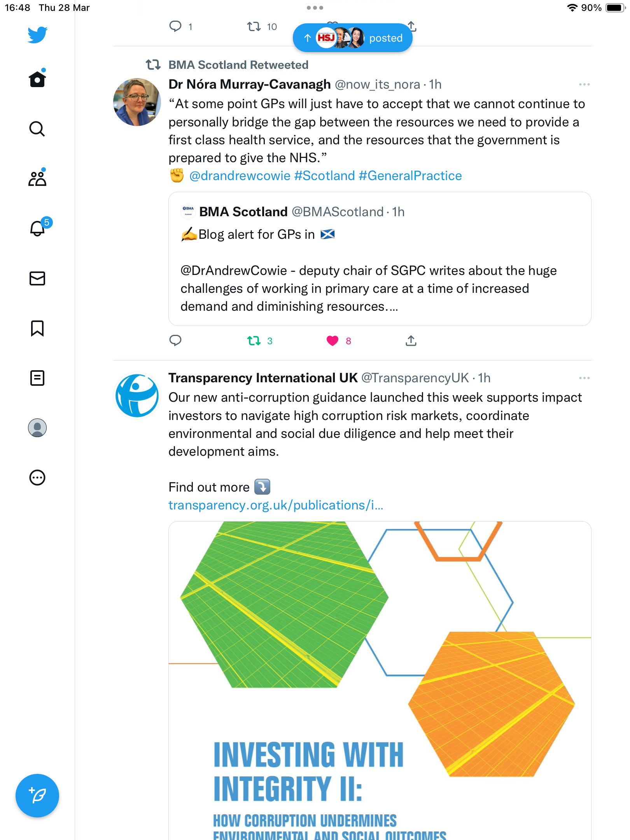Open options menu on Transparency International tweet
This screenshot has width=630, height=840.
click(584, 378)
